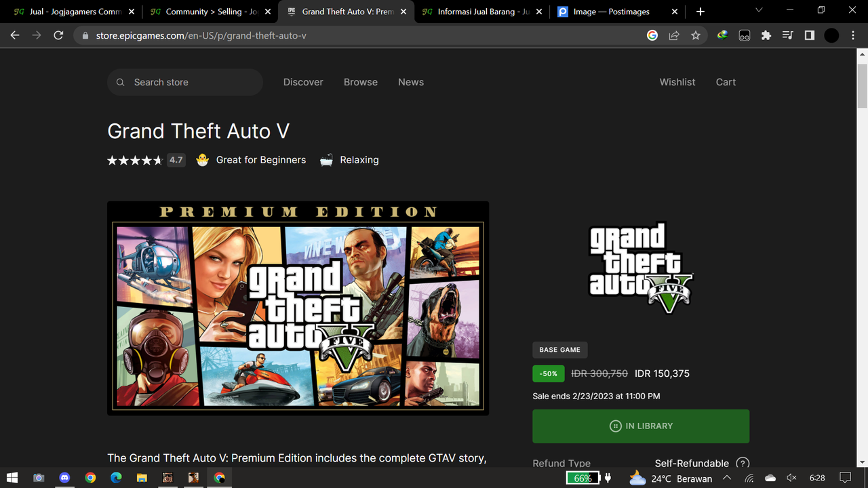Click the browser forward arrow
The height and width of the screenshot is (488, 868).
pos(37,35)
